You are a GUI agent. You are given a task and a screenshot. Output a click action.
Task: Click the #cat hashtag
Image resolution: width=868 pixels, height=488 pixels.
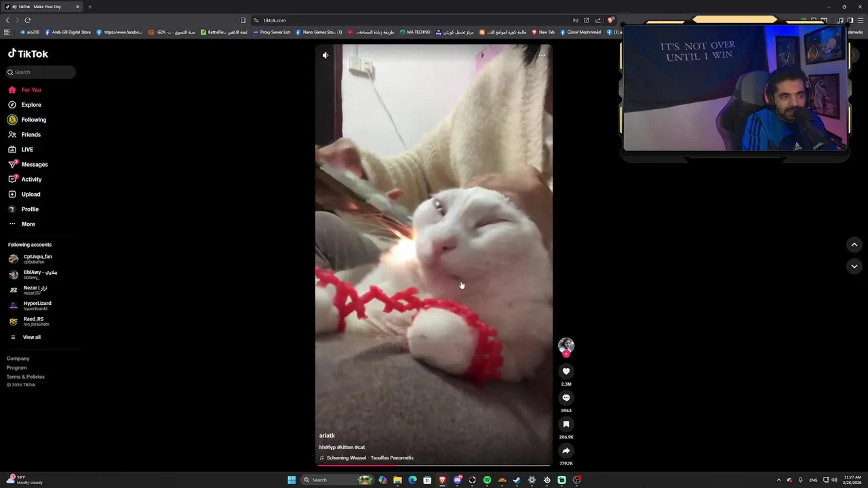[360, 447]
